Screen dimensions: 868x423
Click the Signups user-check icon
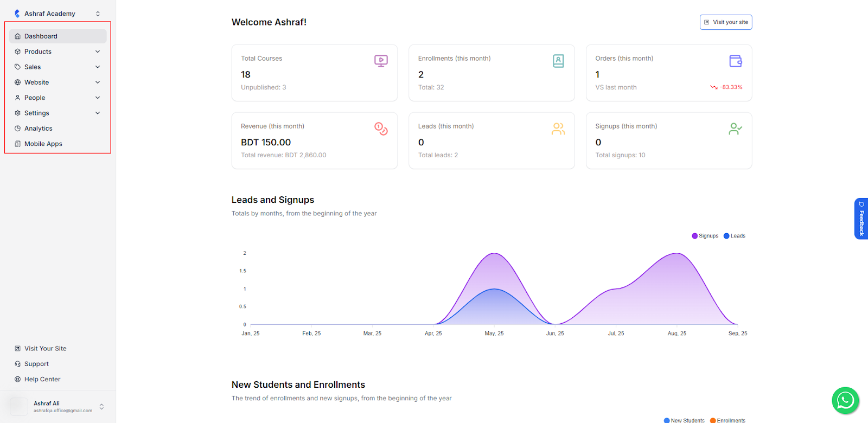click(735, 129)
